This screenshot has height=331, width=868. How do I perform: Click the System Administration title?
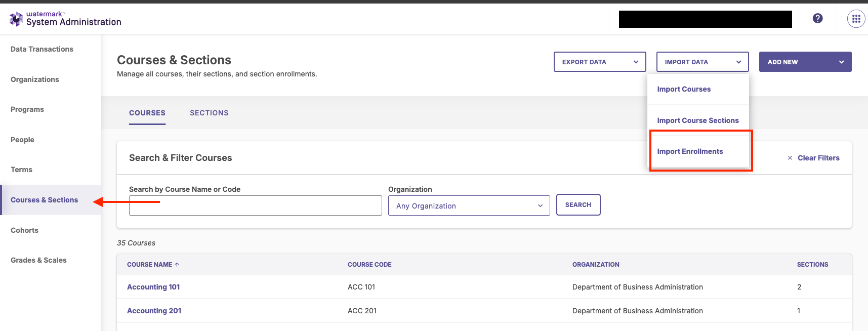pyautogui.click(x=74, y=22)
